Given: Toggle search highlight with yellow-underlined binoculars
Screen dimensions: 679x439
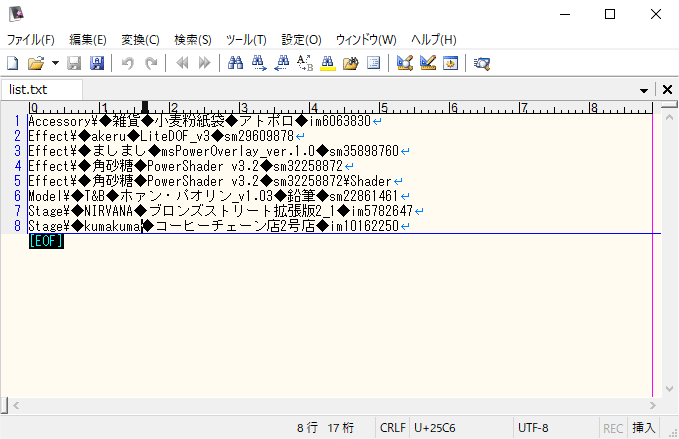Looking at the screenshot, I should click(x=328, y=63).
